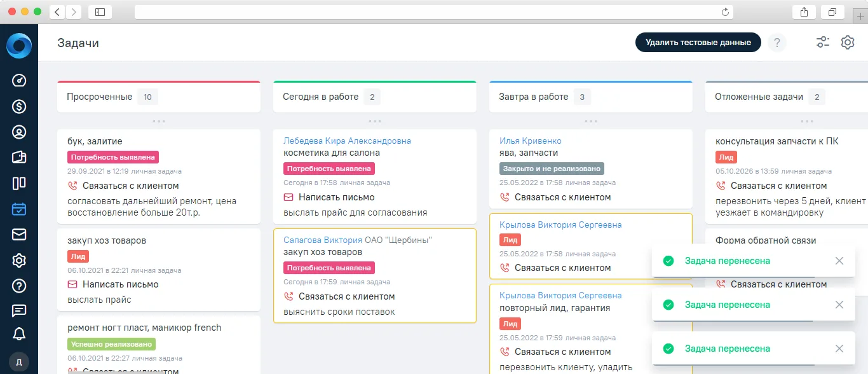Open the mail envelope icon in sidebar
Screen dimensions: 868x374
(19, 235)
